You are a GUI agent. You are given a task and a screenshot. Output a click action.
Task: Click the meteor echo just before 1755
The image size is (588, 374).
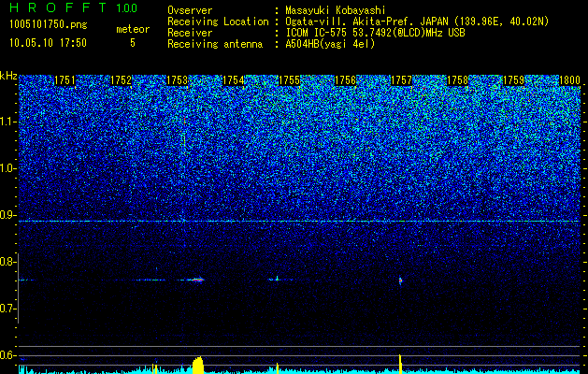coord(276,279)
